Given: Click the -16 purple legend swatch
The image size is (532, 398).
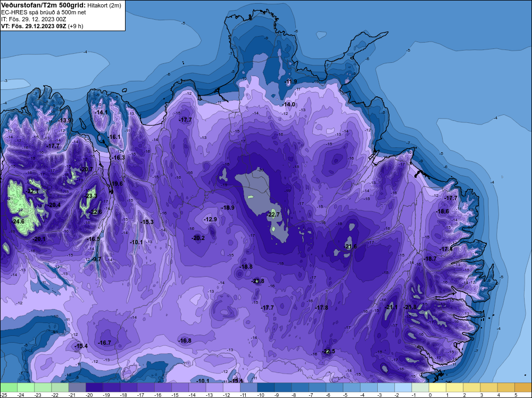Looking at the screenshot, I should click(163, 387).
